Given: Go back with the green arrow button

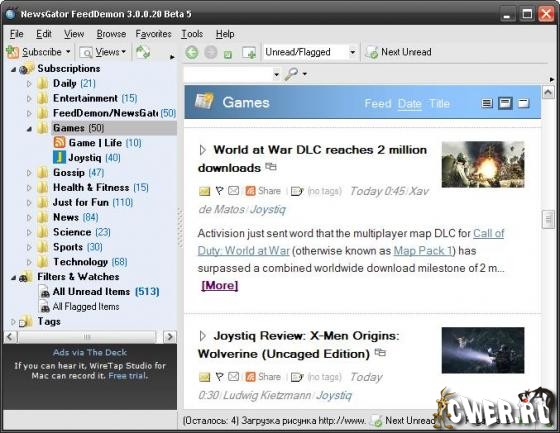Looking at the screenshot, I should [x=192, y=53].
